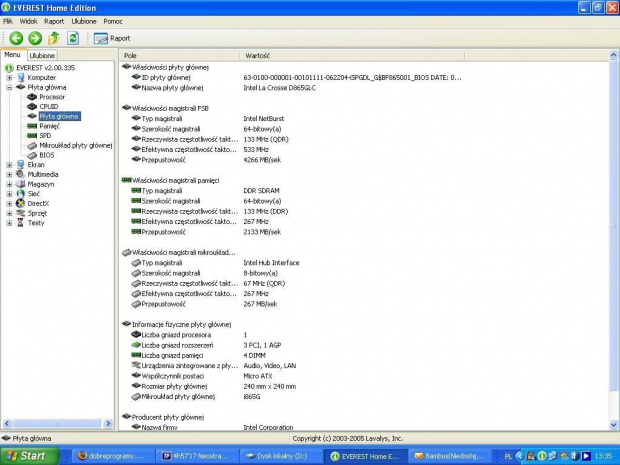The width and height of the screenshot is (620, 465).
Task: Click the Intel Corporation company name value
Action: [x=268, y=427]
